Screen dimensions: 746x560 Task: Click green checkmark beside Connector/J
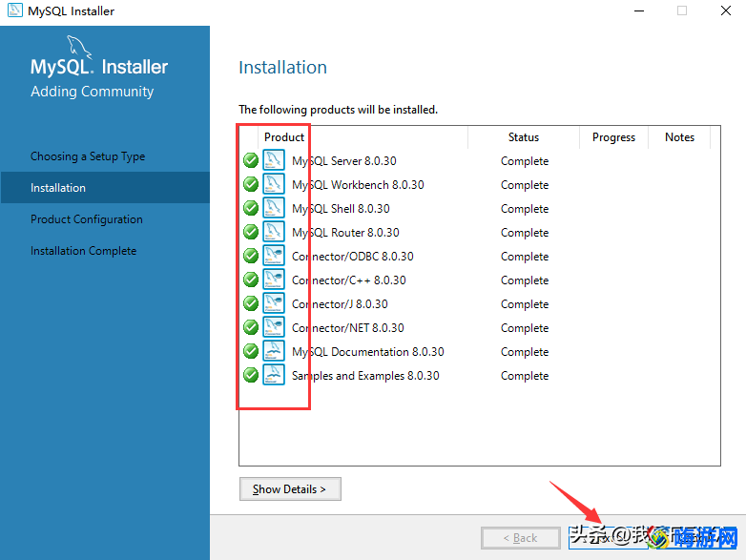251,303
